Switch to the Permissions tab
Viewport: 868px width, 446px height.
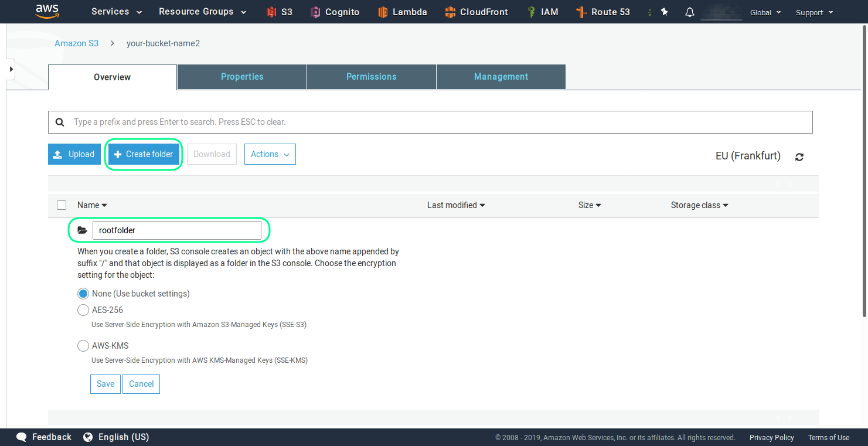click(x=371, y=77)
